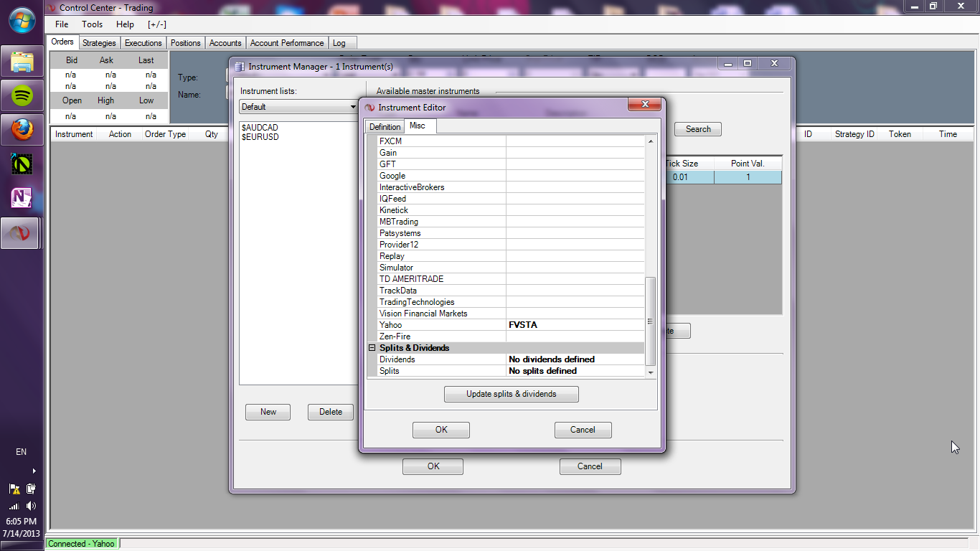Select the Zen-Fire row
Image resolution: width=980 pixels, height=551 pixels.
[x=511, y=336]
